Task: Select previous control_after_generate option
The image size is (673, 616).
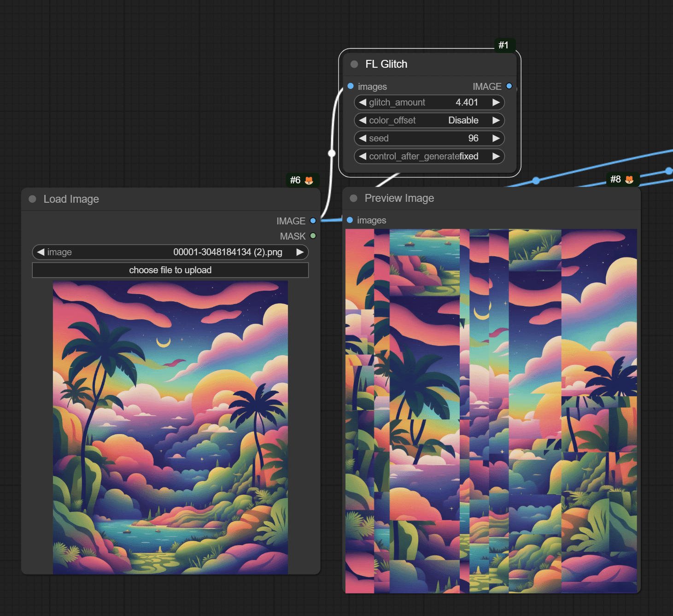Action: pyautogui.click(x=363, y=156)
